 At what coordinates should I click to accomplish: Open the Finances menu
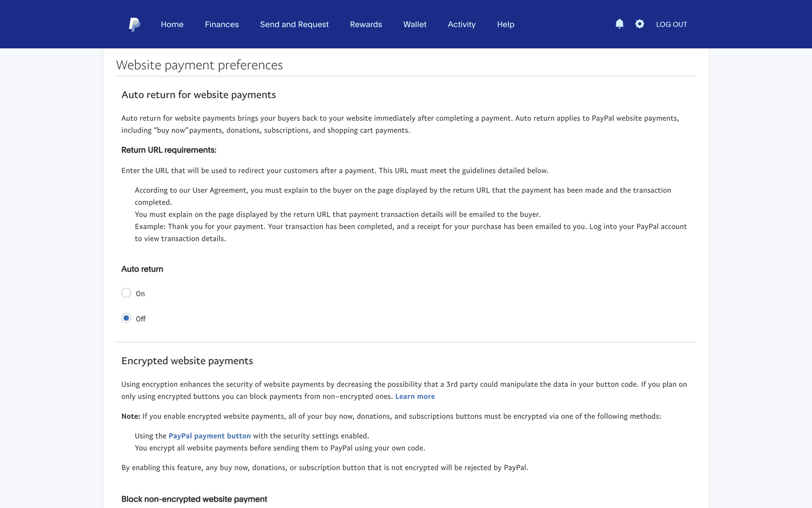click(x=222, y=25)
